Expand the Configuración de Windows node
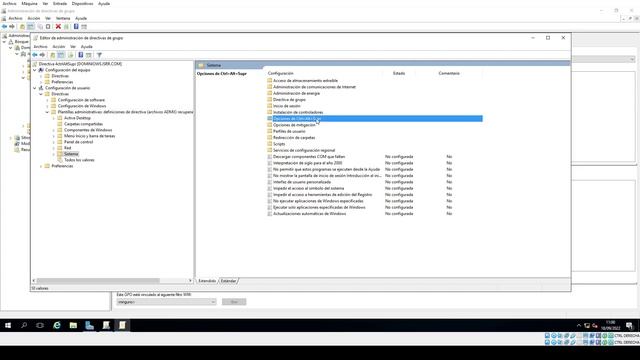Image resolution: width=640 pixels, height=360 pixels. coord(47,106)
